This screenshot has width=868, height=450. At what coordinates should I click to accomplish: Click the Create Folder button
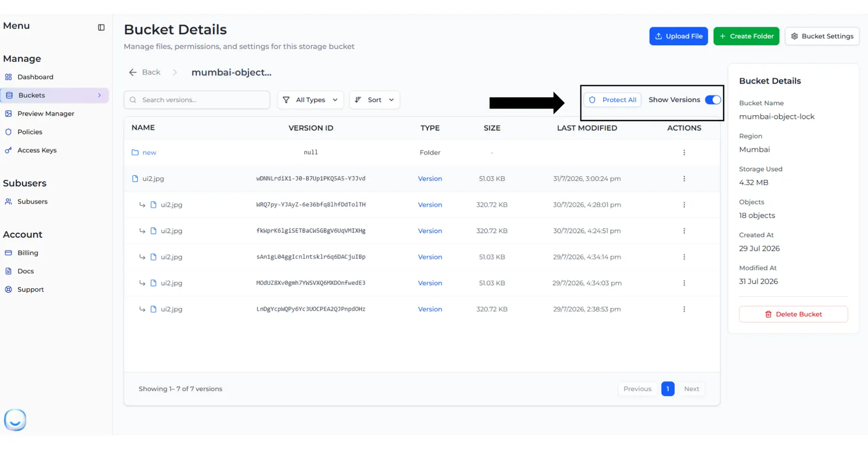click(x=746, y=36)
